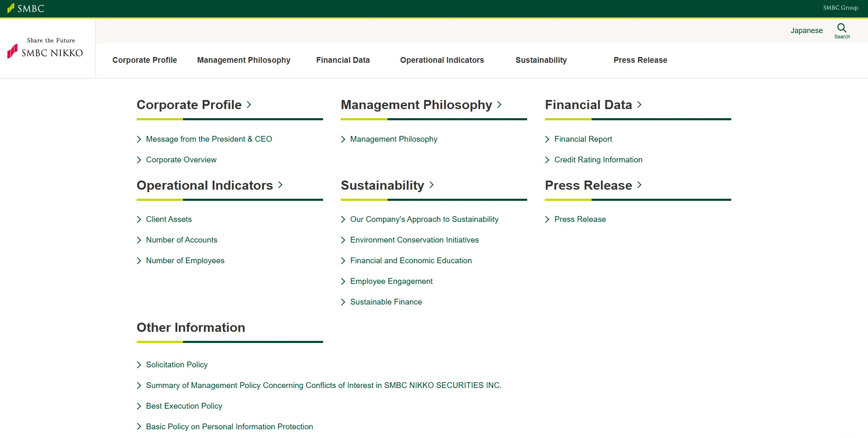Viewport: 868px width, 438px height.
Task: Click the chevron before Employee Engagement
Action: [343, 281]
